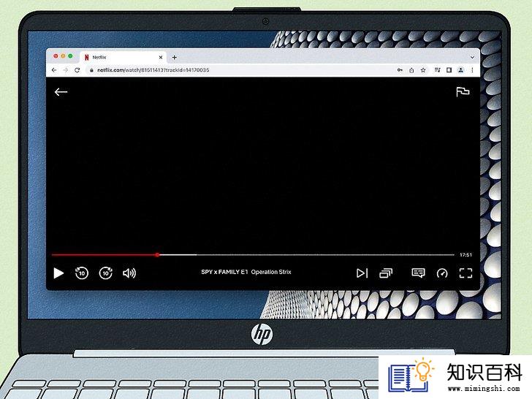Click the share page icon
The image size is (532, 399).
(x=411, y=70)
